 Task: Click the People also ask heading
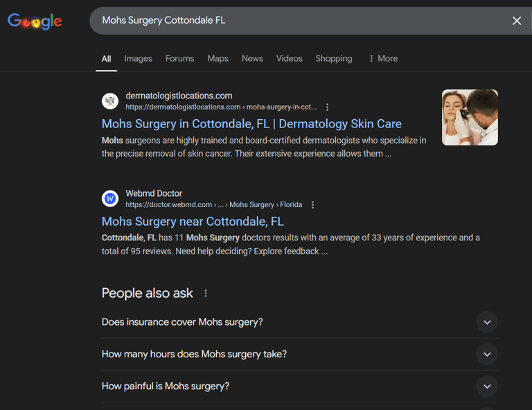(148, 294)
